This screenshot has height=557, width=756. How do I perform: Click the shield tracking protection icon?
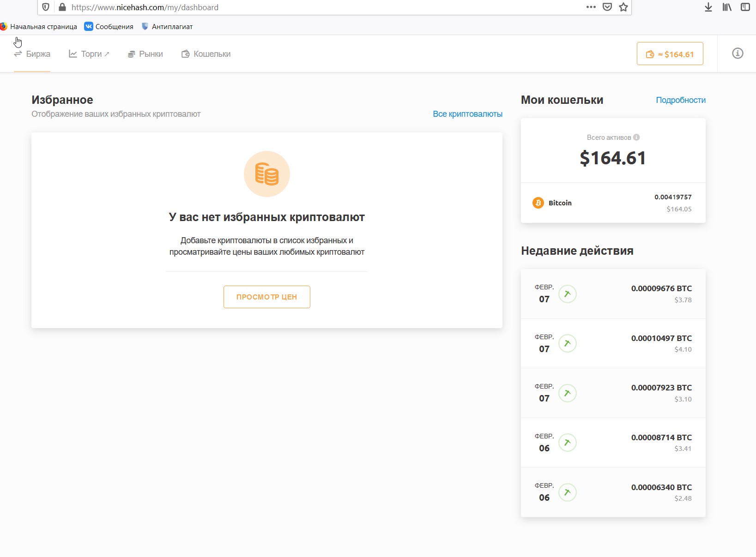[46, 7]
